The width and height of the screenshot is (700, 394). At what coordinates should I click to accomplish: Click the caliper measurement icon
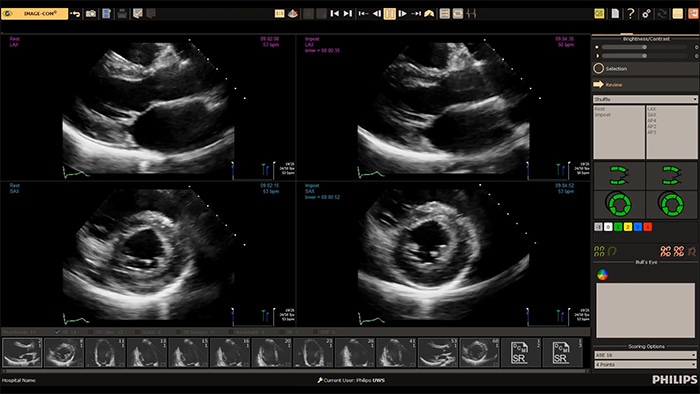pyautogui.click(x=471, y=14)
